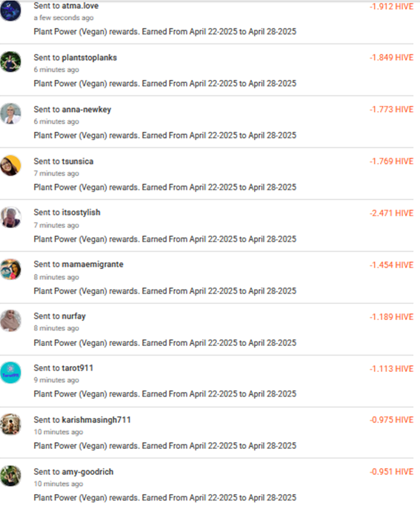
Task: Click karishmasingh711 profile avatar
Action: (10, 425)
